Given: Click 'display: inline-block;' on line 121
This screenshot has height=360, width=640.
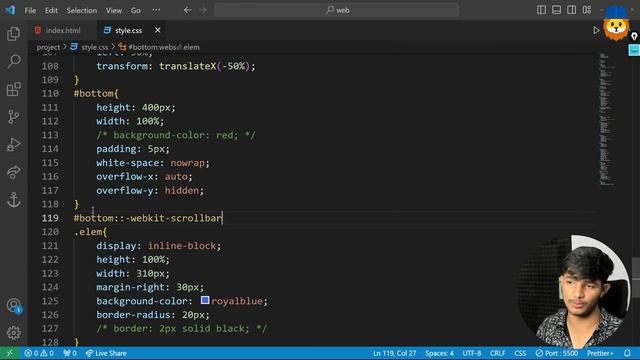Looking at the screenshot, I should pyautogui.click(x=158, y=246).
